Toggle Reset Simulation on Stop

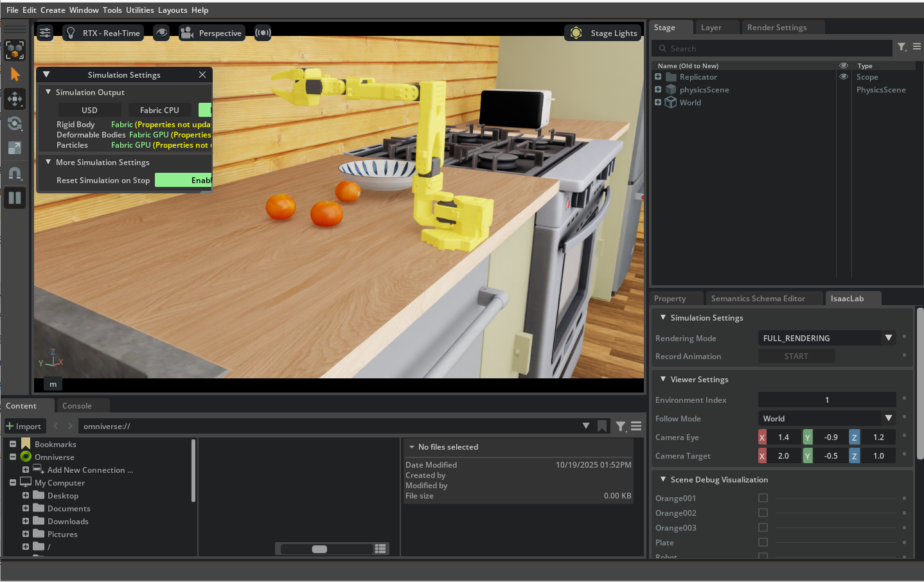[x=184, y=181]
